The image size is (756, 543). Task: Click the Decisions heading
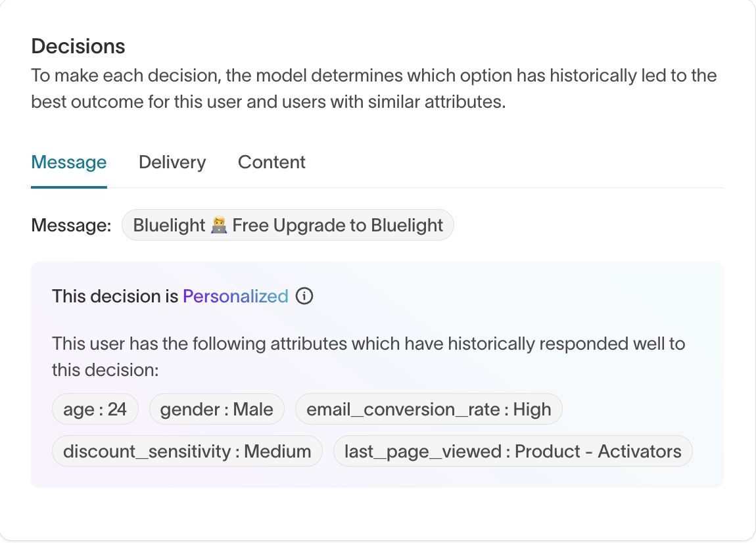(78, 46)
